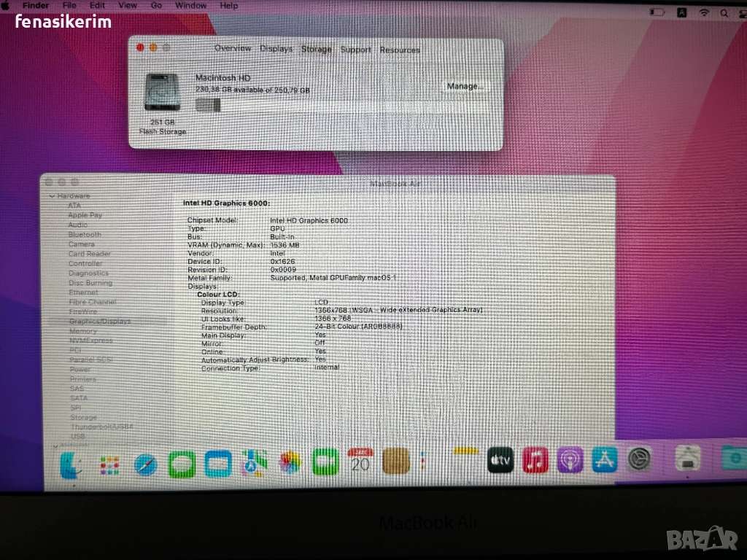Click the Finder icon in Dock
747x560 pixels.
tap(71, 464)
